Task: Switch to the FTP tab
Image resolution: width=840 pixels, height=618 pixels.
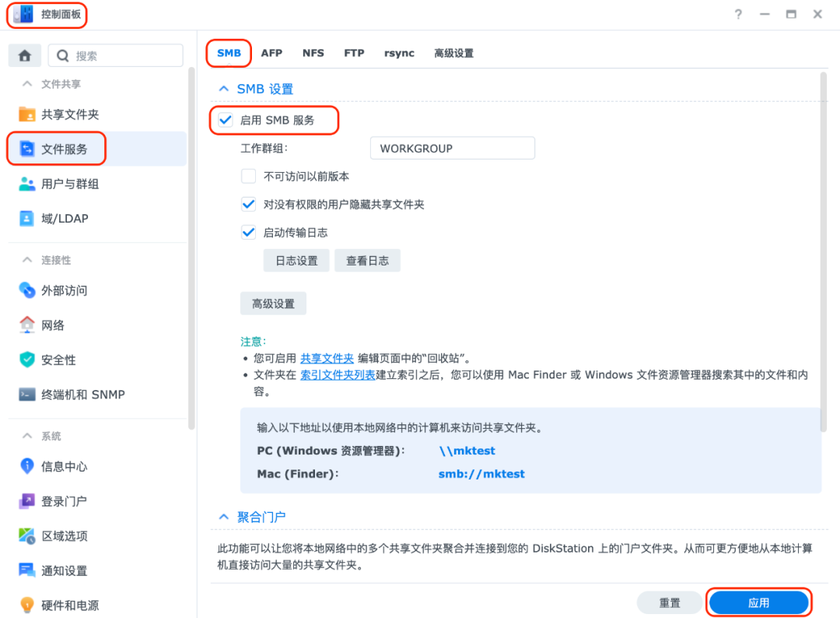Action: (x=354, y=52)
